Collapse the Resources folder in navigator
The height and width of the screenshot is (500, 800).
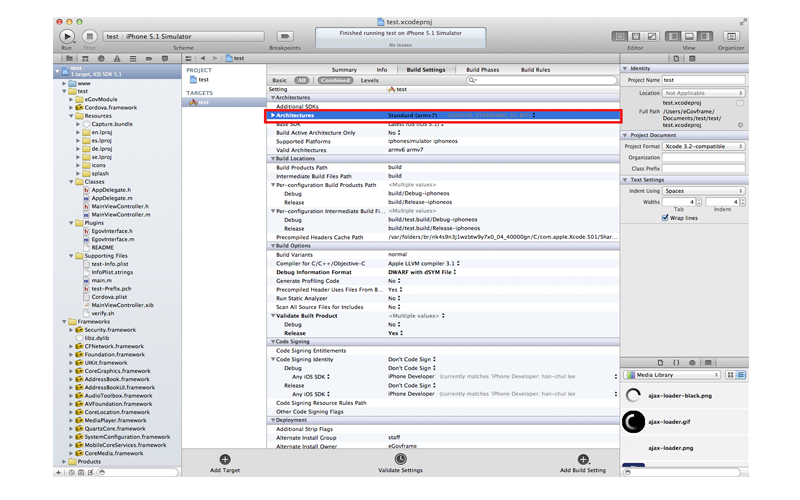click(72, 116)
